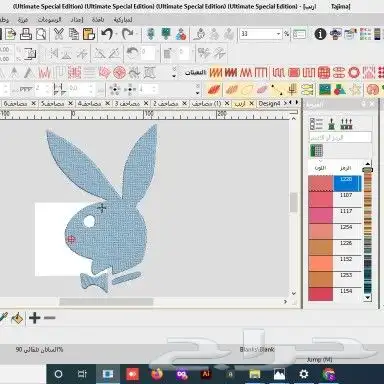Click the green chalkboard icon in the lower toolbar

(325, 89)
